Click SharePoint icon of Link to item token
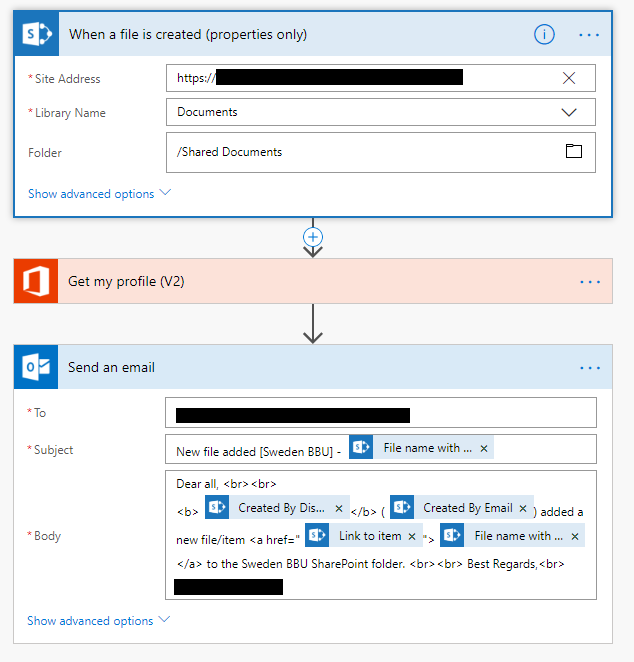Screen dimensions: 634x662 [x=317, y=535]
